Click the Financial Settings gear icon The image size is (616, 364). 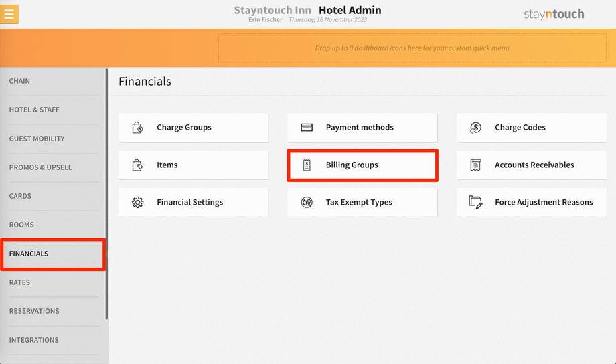[x=137, y=202]
